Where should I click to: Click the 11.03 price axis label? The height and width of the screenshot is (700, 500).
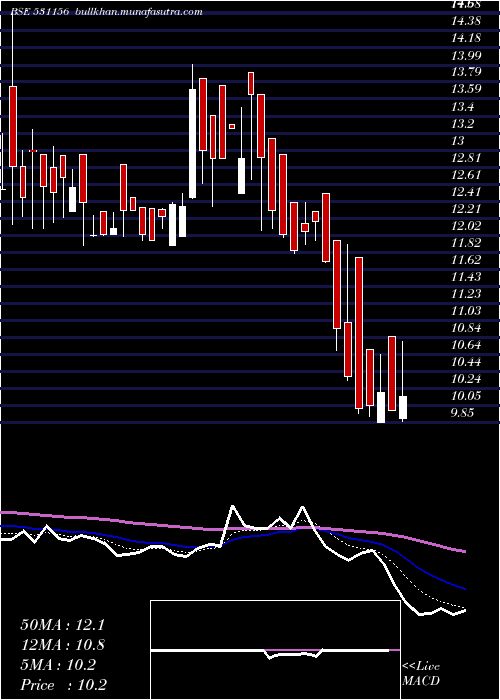[x=466, y=310]
